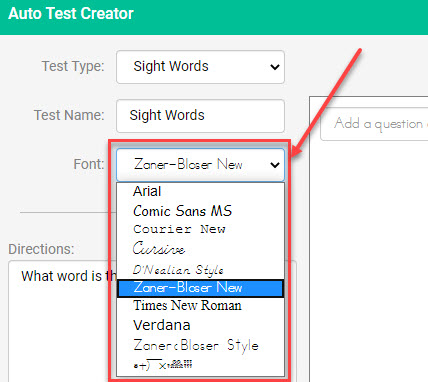Choose Times New Roman font option
The height and width of the screenshot is (382, 428).
[200, 306]
